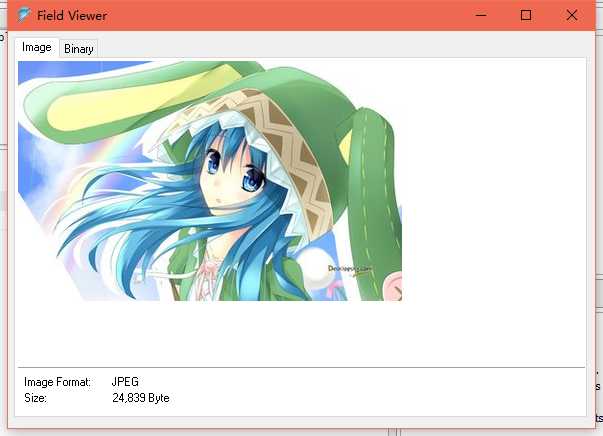Maximize the Field Viewer window

526,15
